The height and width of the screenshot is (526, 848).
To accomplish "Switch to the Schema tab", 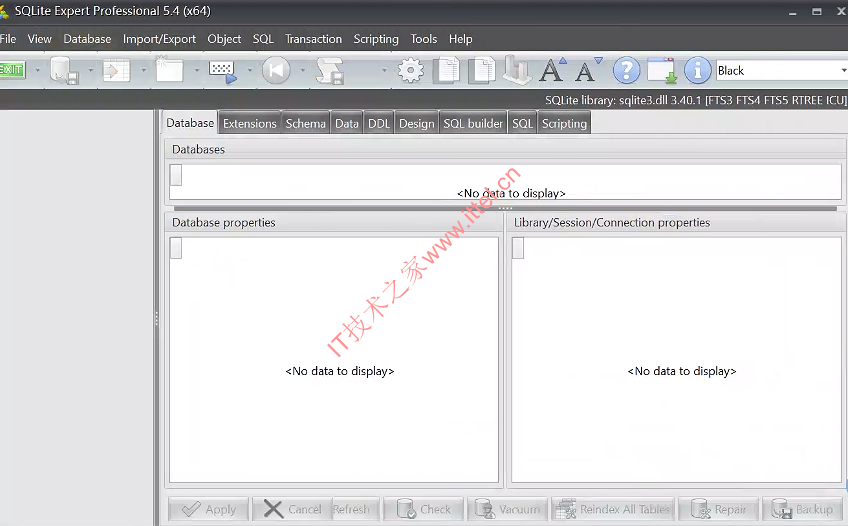I will (x=306, y=123).
